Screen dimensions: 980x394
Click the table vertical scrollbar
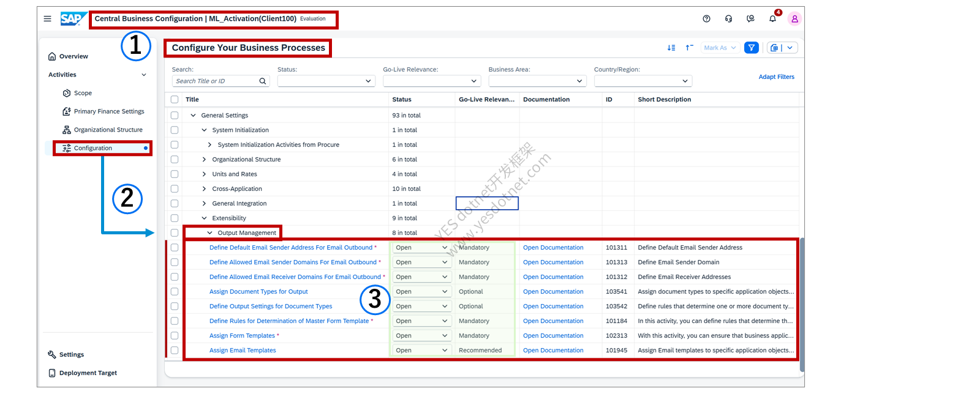(802, 304)
